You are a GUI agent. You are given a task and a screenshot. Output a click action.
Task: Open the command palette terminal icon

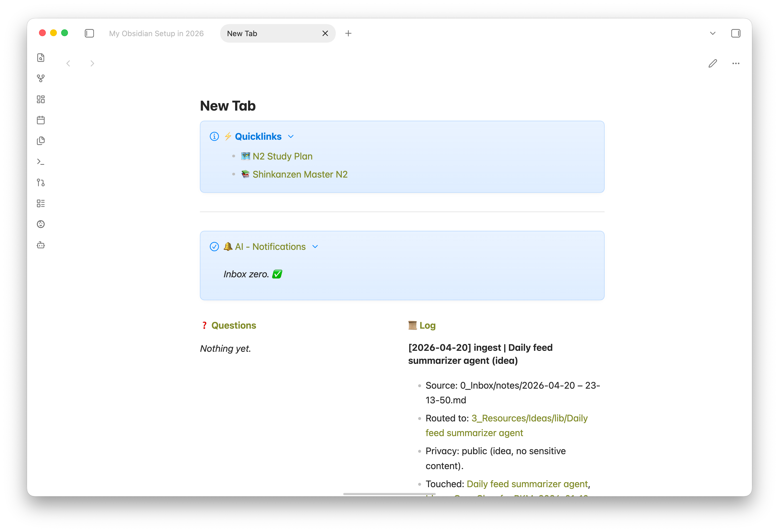(40, 162)
